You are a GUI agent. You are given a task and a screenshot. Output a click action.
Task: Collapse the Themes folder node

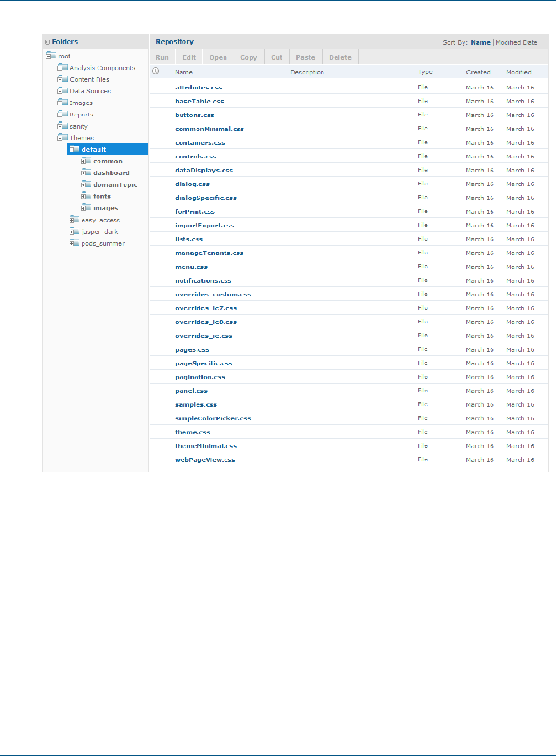(x=60, y=137)
